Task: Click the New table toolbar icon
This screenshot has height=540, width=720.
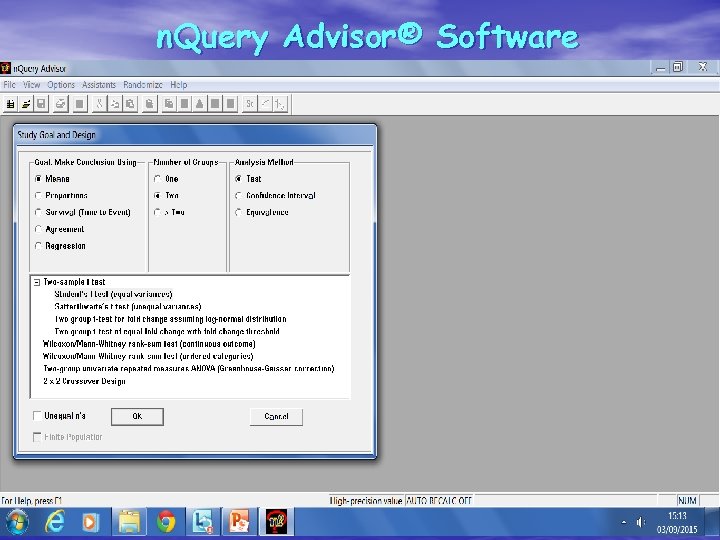Action: pyautogui.click(x=10, y=104)
